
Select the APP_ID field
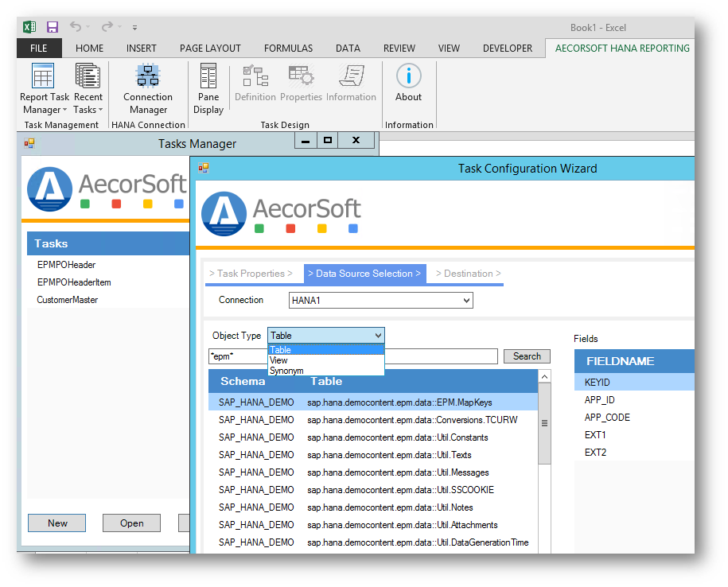pyautogui.click(x=634, y=400)
